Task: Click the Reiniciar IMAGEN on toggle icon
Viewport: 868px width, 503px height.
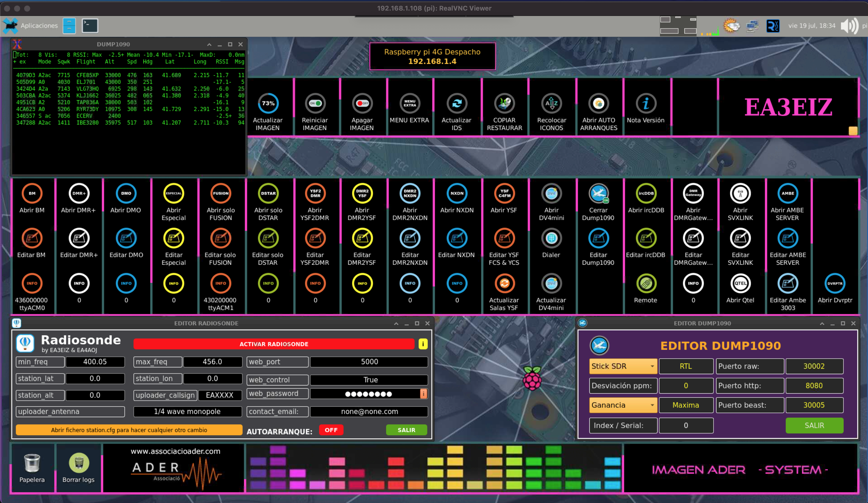Action: [315, 103]
